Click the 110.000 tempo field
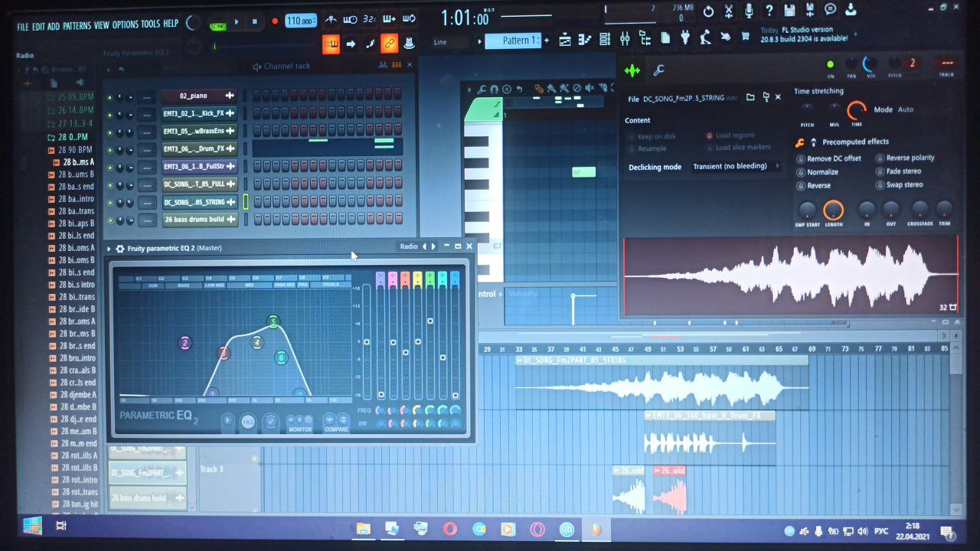The height and width of the screenshot is (551, 980). point(301,21)
